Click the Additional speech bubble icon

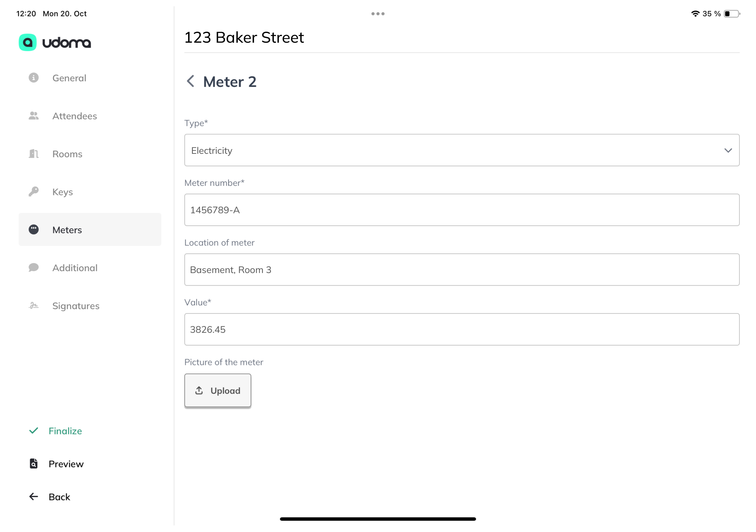34,268
